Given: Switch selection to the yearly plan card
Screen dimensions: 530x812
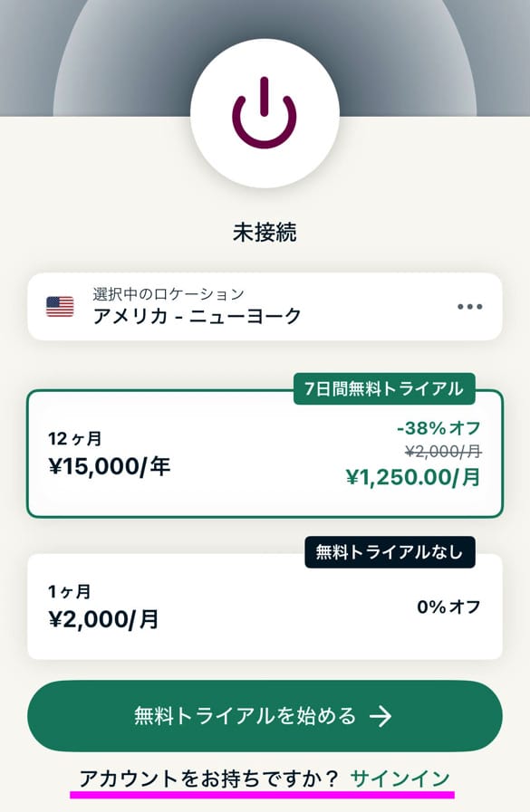Looking at the screenshot, I should 265,451.
